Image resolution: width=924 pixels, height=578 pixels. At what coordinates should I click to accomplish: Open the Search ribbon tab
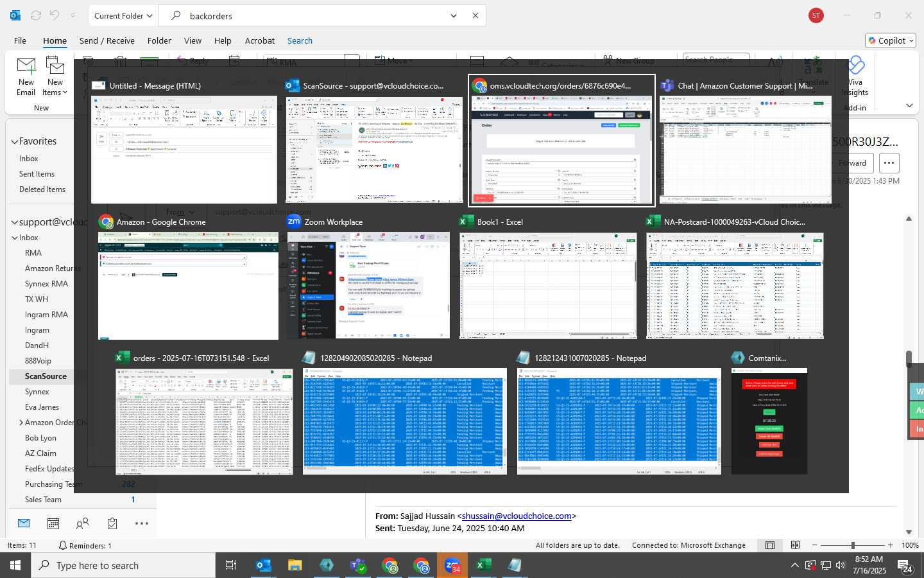300,40
